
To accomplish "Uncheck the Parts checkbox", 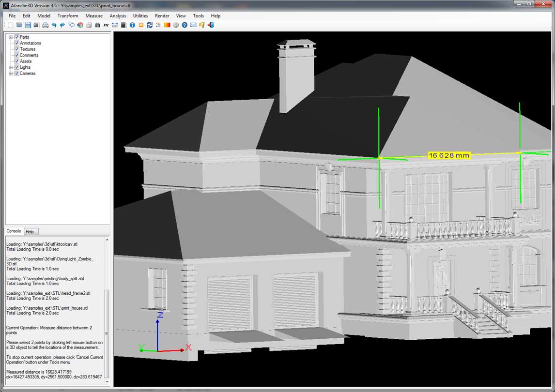I will 16,37.
